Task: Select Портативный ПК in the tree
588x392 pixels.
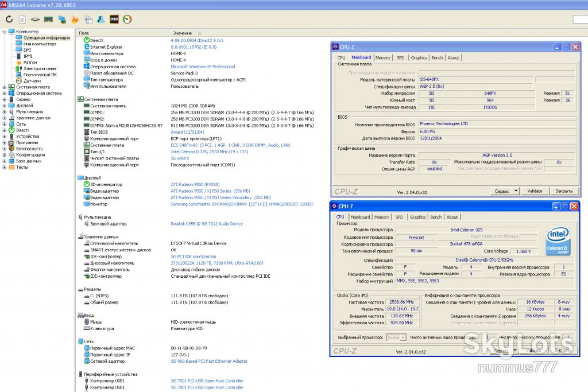Action: click(x=40, y=75)
